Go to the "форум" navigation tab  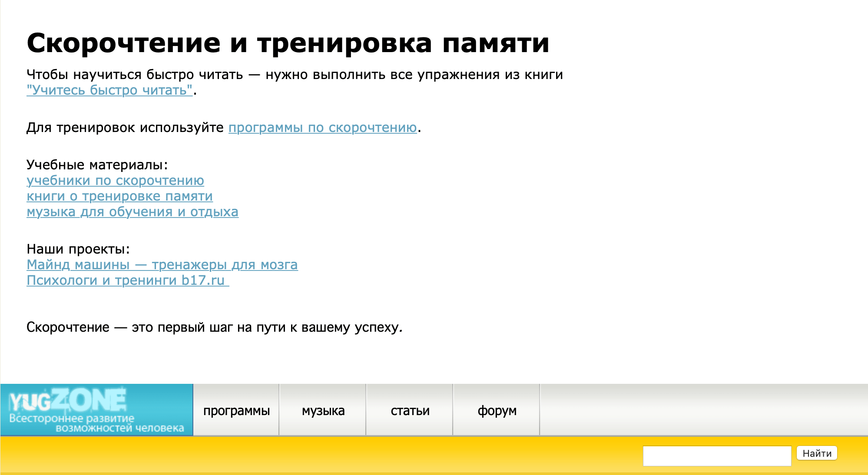(x=497, y=410)
